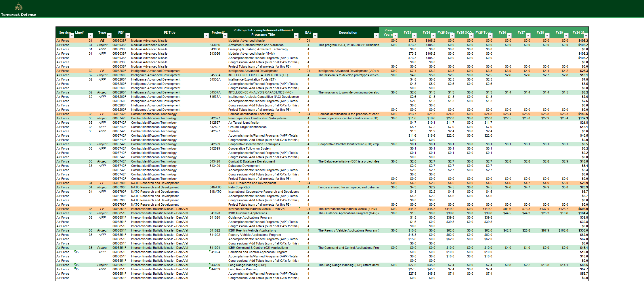Image resolution: width=644 pixels, height=281 pixels.
Task: Open the FY23 column filter dropdown
Action: click(x=414, y=36)
